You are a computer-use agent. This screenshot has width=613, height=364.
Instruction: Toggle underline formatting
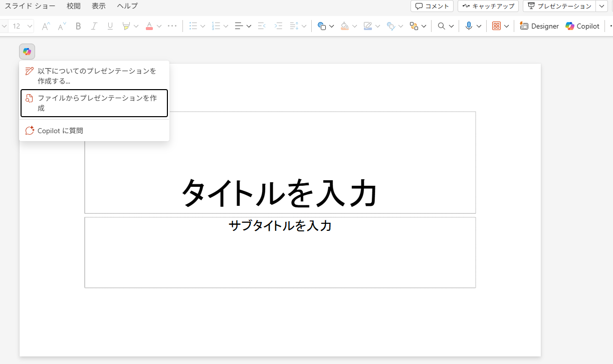pos(110,26)
